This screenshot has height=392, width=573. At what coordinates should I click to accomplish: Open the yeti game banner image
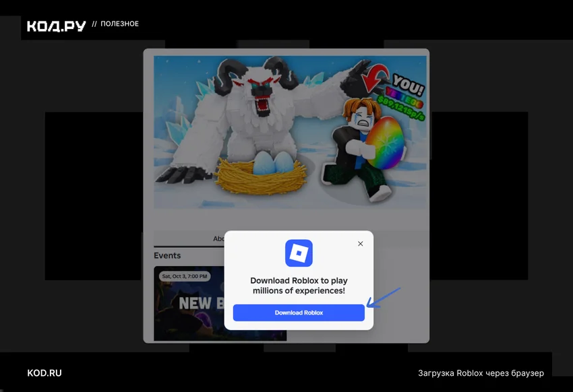point(290,132)
